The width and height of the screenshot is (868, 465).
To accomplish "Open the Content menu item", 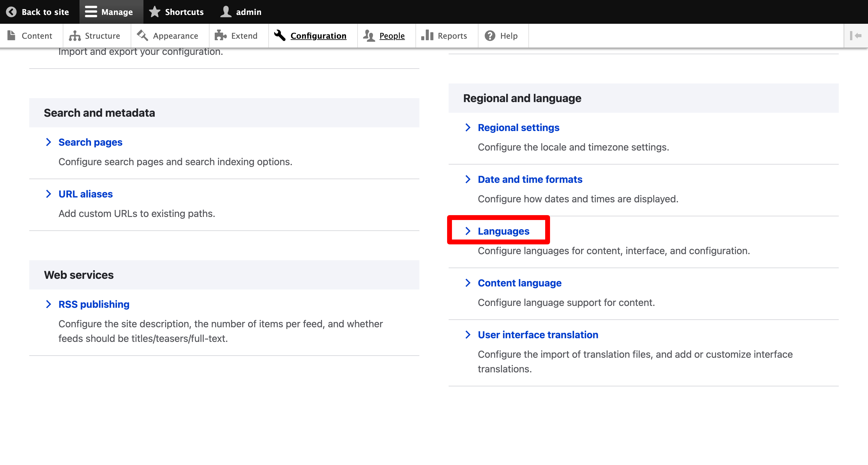I will click(37, 36).
